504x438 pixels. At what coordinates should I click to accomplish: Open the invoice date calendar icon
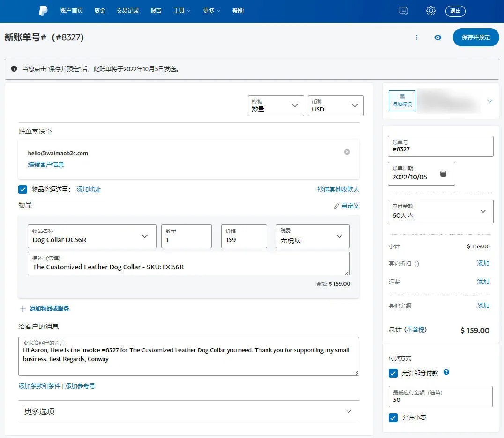pos(443,173)
